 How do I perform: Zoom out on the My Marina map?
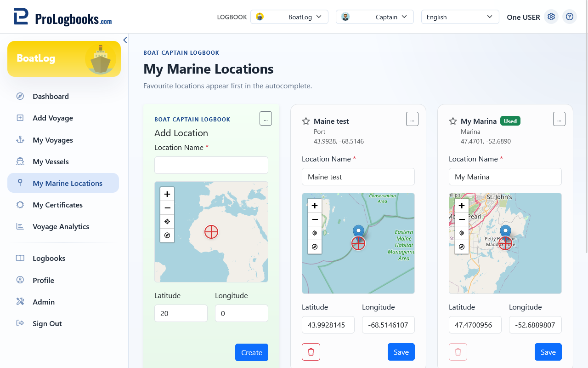(x=462, y=219)
